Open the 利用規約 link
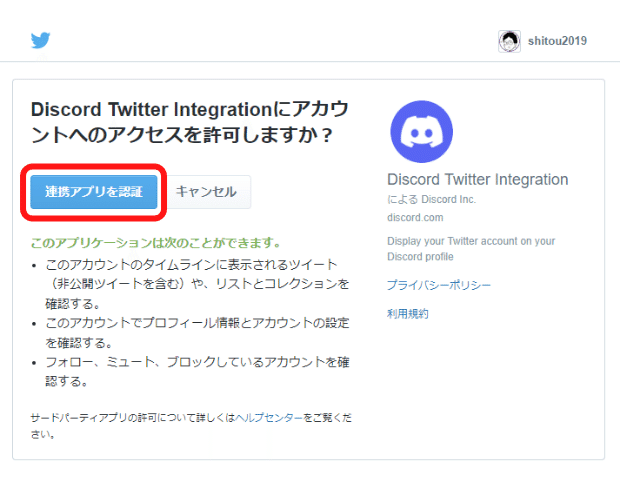This screenshot has height=500, width=620. 408,314
